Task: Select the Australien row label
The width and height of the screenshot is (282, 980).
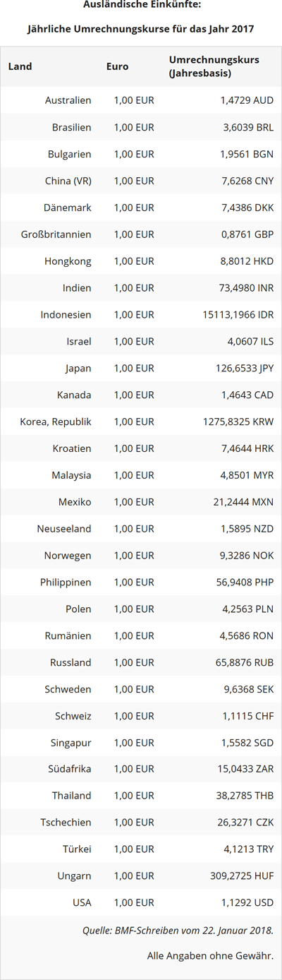Action: click(x=68, y=100)
